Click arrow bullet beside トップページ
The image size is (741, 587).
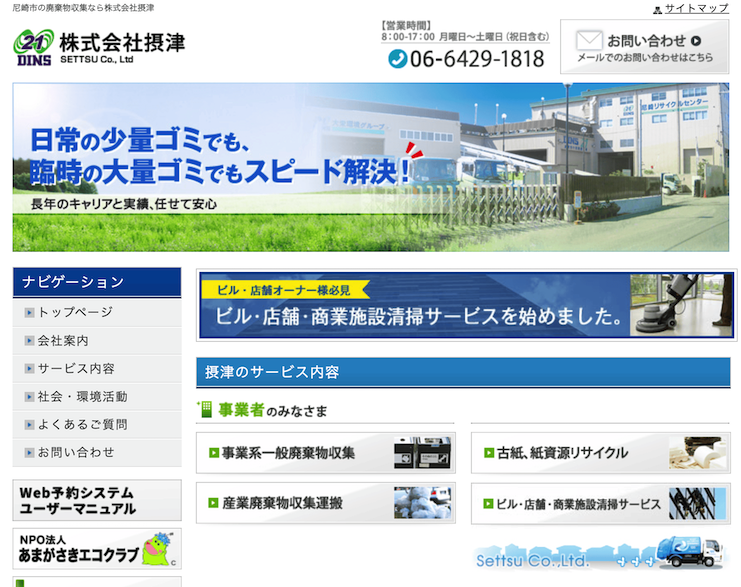click(x=29, y=312)
